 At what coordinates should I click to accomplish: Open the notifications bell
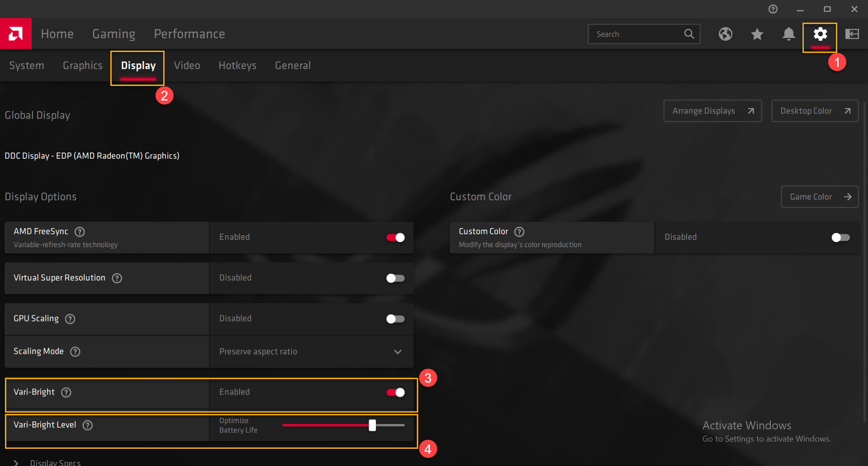(x=788, y=34)
